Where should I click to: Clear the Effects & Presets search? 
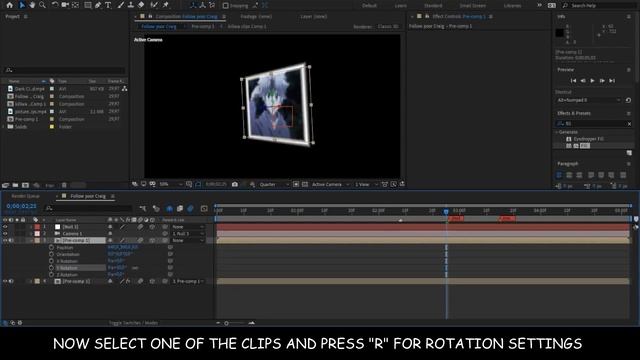pyautogui.click(x=629, y=124)
